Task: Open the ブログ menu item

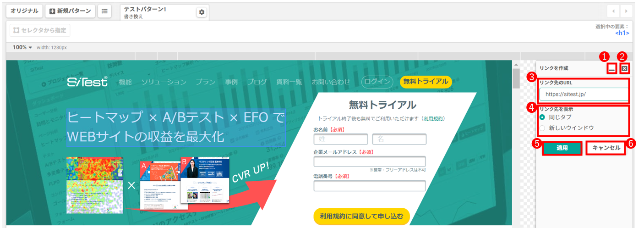Action: coord(257,82)
